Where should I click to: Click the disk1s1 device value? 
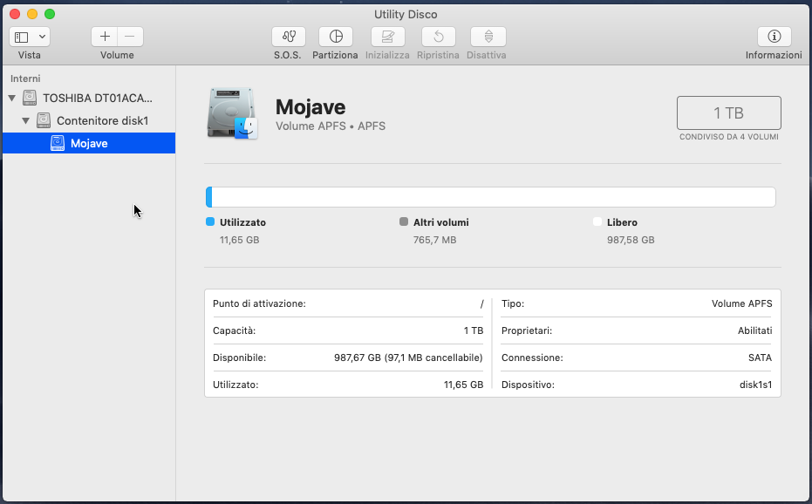coord(755,385)
